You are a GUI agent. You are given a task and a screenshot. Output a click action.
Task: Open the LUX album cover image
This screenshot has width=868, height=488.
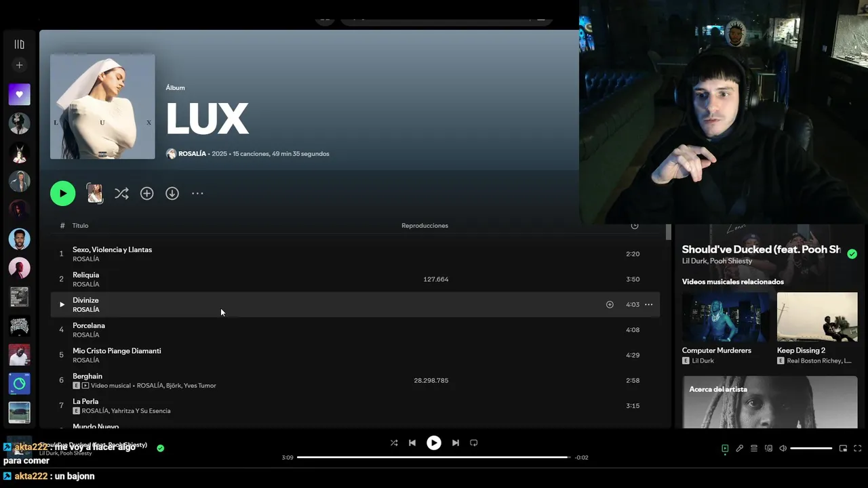coord(102,106)
